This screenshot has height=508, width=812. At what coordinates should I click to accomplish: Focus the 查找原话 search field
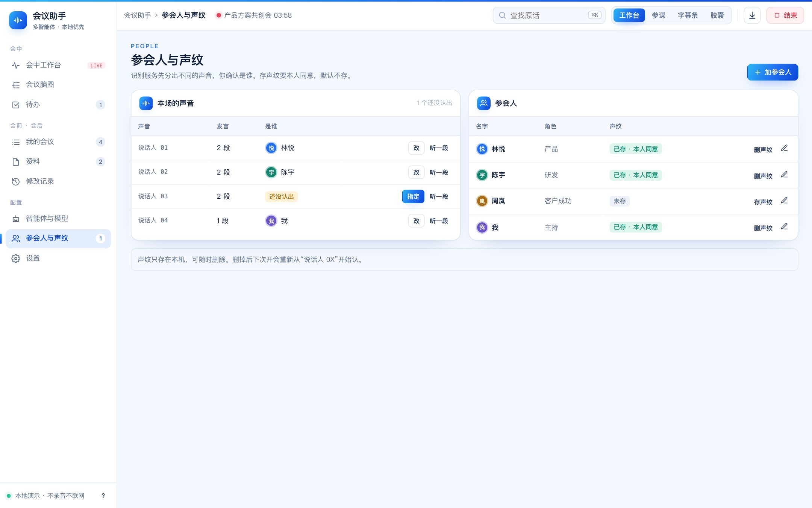pos(549,15)
